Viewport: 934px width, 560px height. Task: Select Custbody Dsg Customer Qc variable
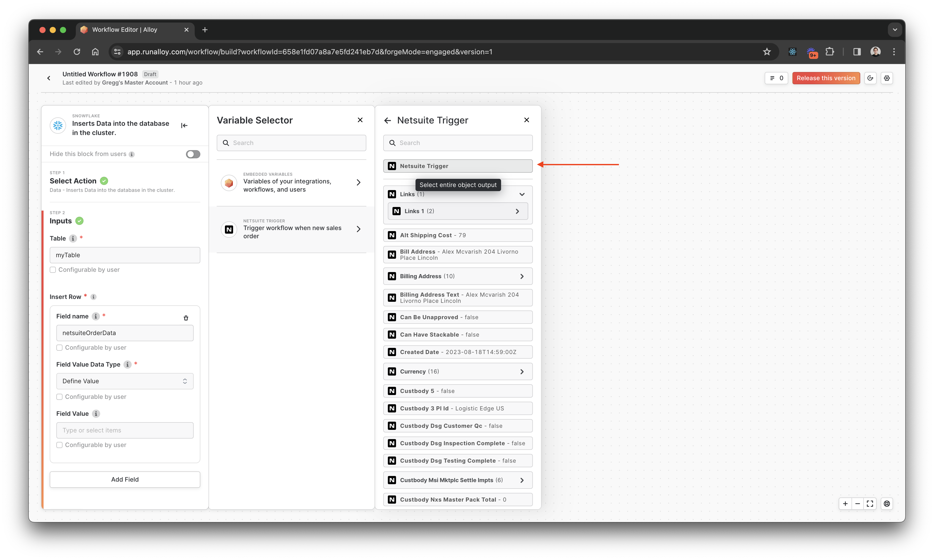[457, 426]
